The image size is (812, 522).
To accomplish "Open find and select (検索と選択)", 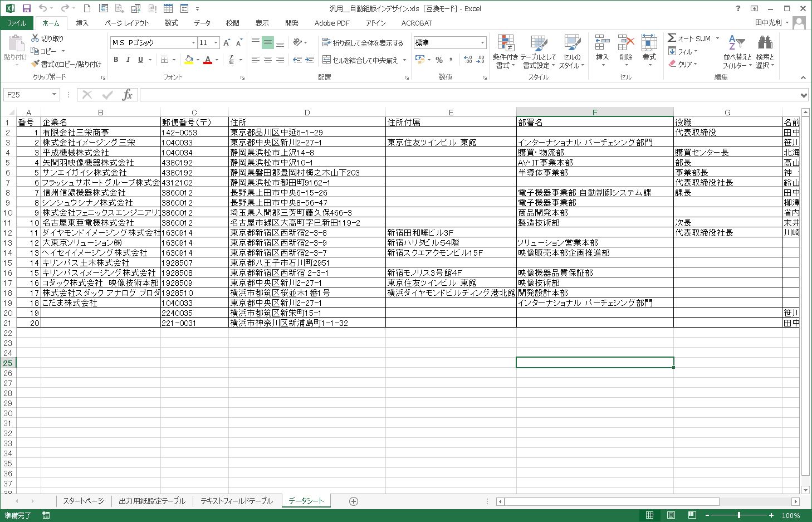I will click(765, 51).
